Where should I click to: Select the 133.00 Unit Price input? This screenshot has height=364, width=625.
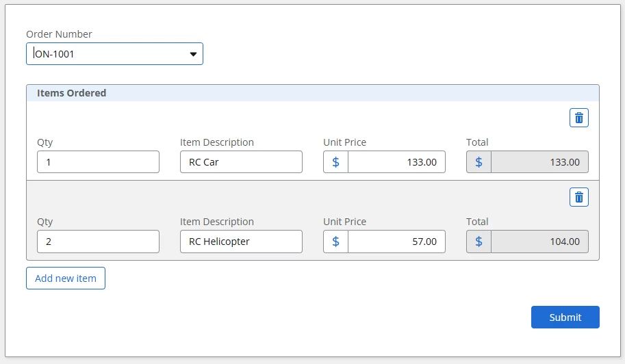click(x=396, y=162)
